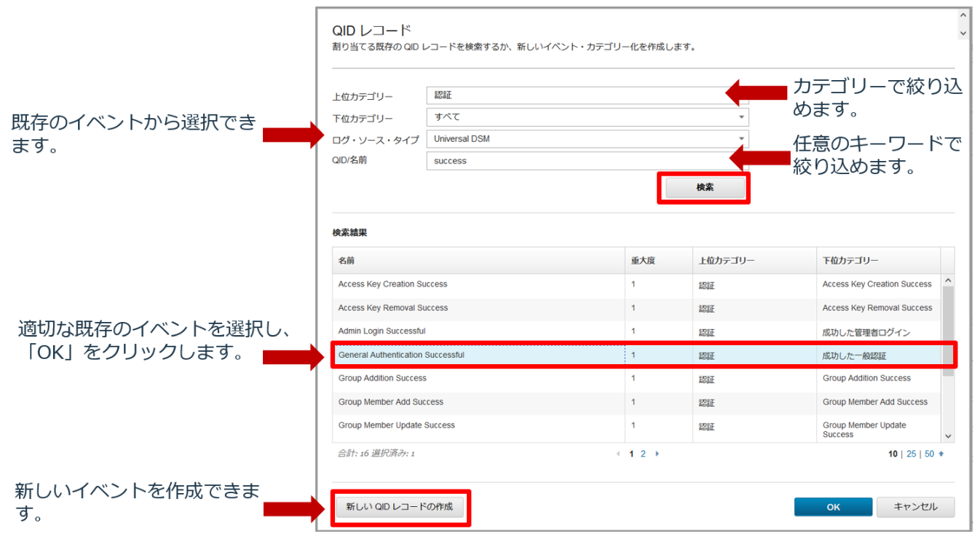Sort by the 上位カテゴリー column header

[754, 261]
